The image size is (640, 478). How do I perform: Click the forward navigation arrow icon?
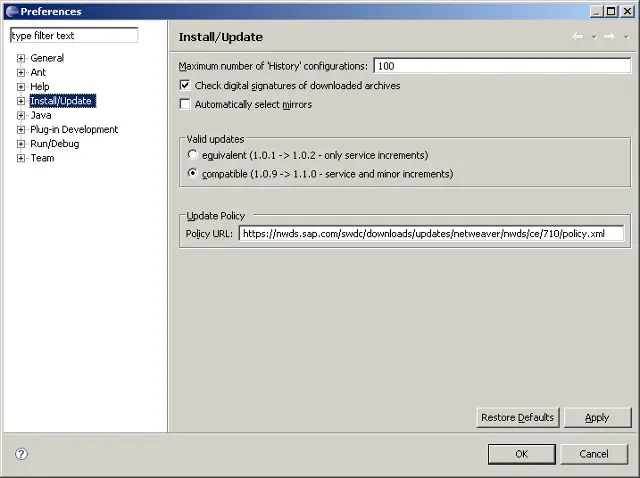[x=609, y=37]
